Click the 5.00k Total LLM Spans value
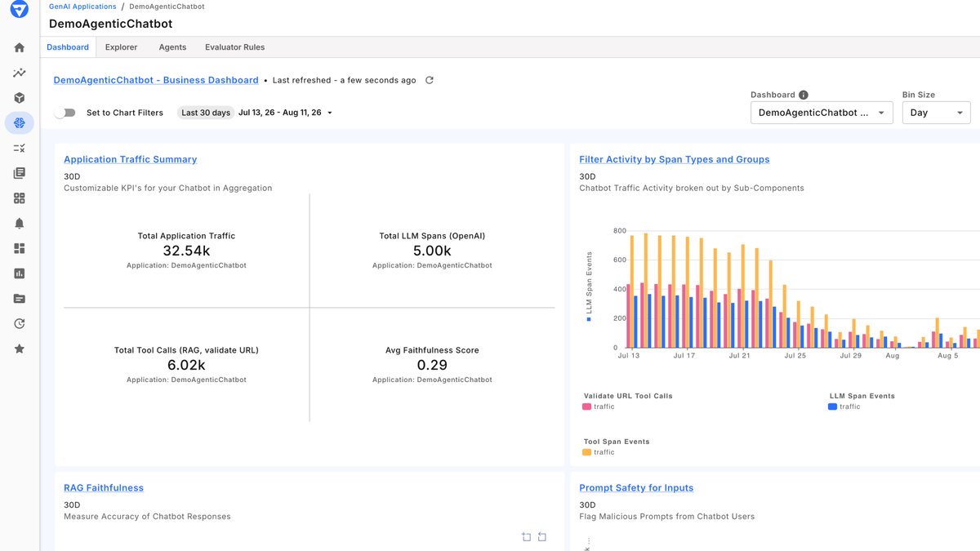The image size is (980, 551). tap(432, 251)
